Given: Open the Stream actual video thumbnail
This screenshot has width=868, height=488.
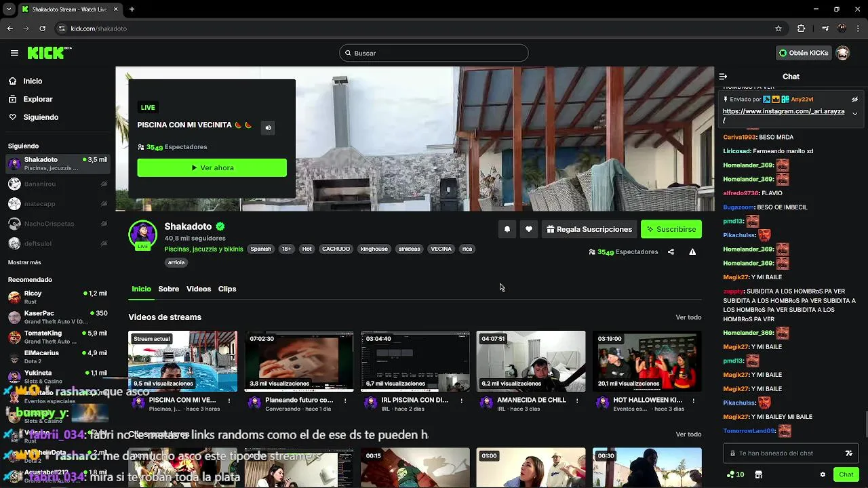Looking at the screenshot, I should click(182, 361).
